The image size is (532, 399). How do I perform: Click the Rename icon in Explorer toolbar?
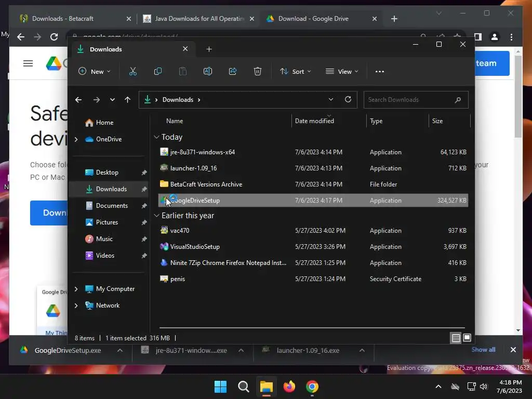click(208, 71)
